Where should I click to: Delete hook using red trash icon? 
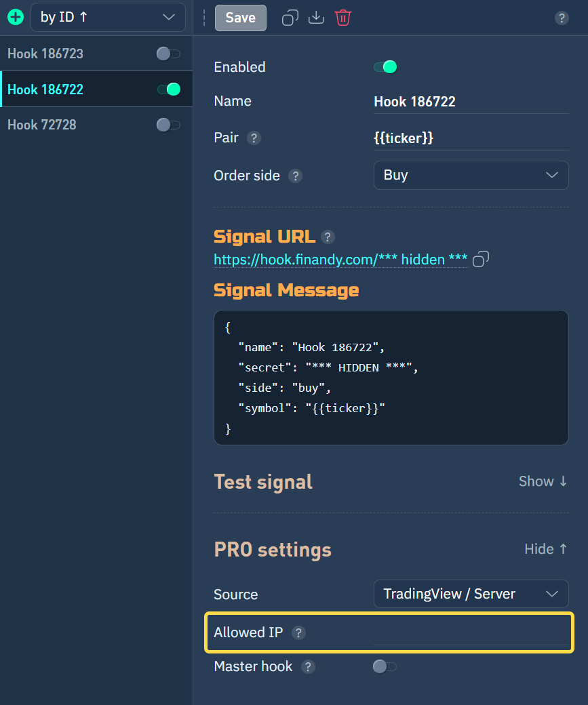(x=343, y=18)
